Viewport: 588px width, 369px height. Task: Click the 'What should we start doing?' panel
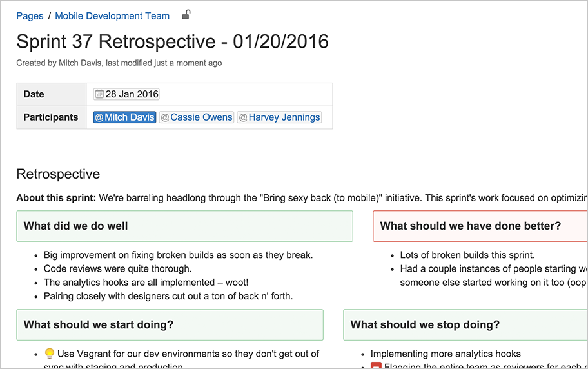pos(170,324)
